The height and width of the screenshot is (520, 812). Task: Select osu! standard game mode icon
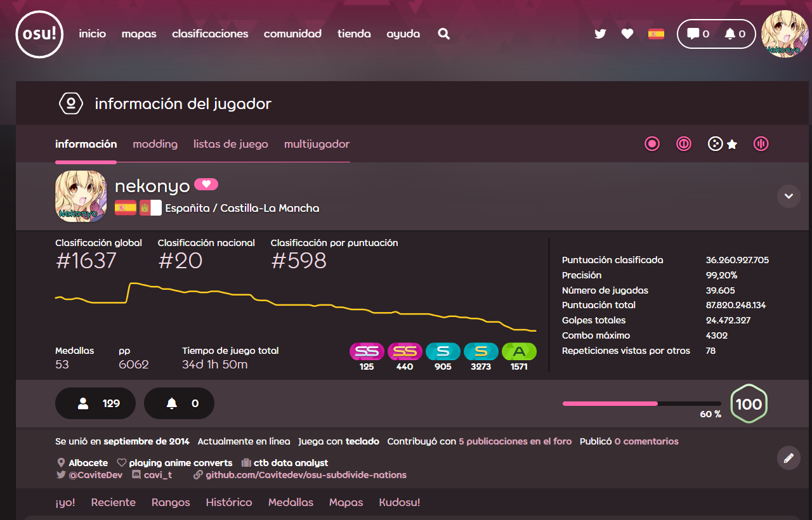coord(652,144)
